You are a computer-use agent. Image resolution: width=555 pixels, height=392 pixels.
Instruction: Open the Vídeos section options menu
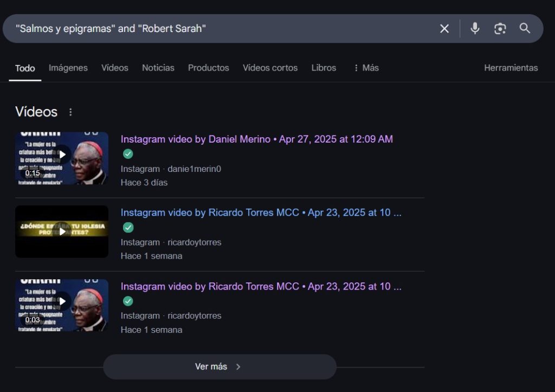click(x=70, y=112)
